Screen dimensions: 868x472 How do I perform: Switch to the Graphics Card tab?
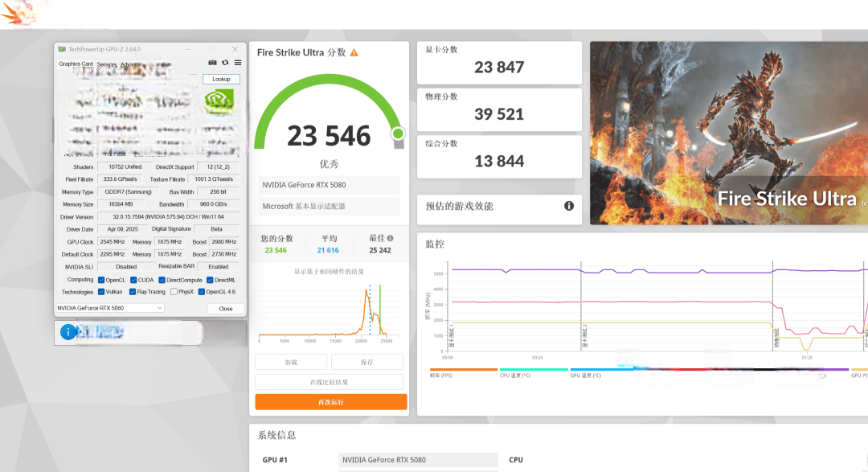[x=76, y=64]
